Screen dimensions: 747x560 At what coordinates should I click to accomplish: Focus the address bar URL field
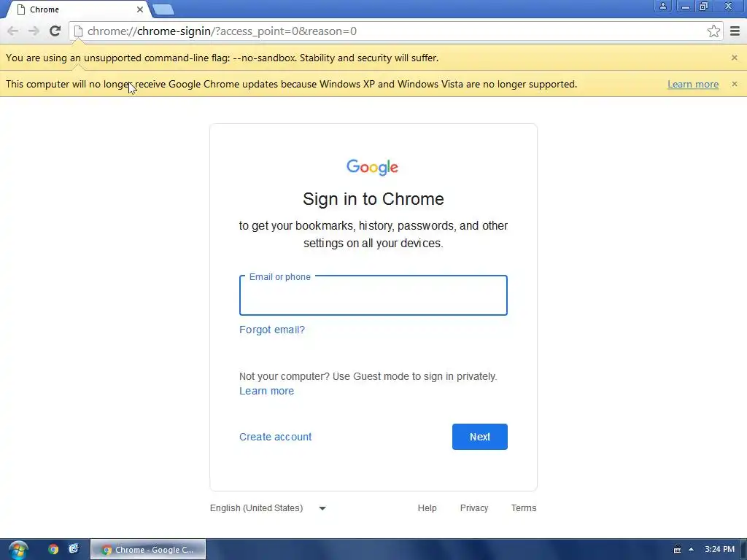395,31
